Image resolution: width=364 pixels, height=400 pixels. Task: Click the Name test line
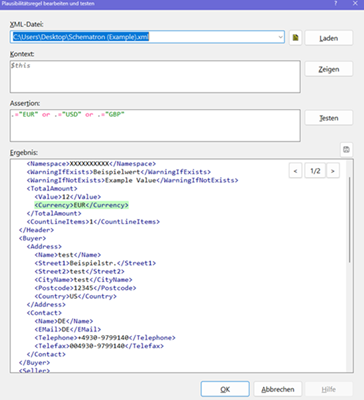tap(68, 255)
